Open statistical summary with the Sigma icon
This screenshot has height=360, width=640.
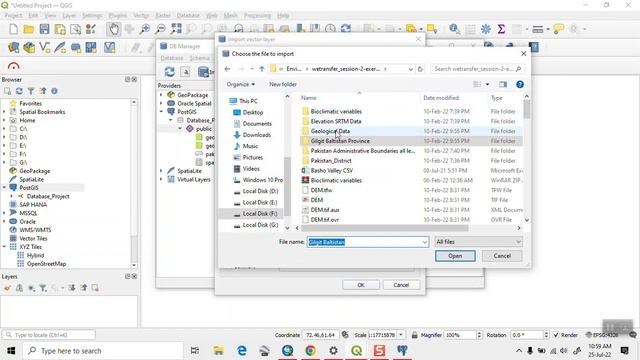click(501, 29)
